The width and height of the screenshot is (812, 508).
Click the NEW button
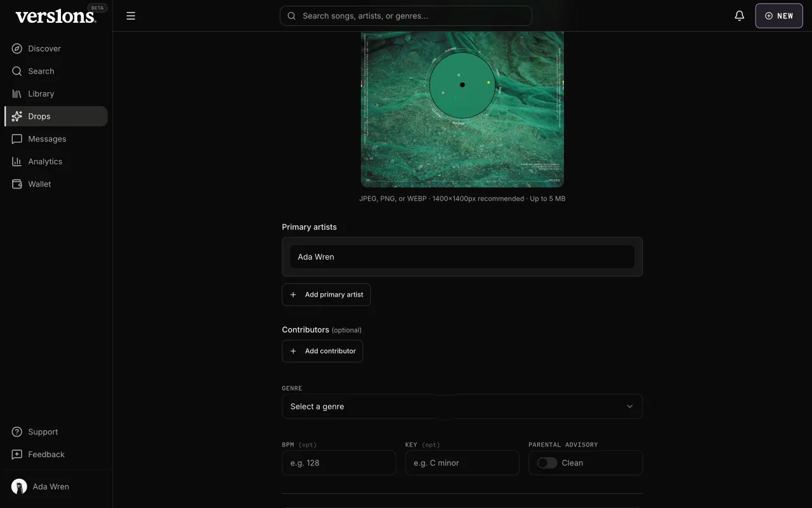pos(779,16)
